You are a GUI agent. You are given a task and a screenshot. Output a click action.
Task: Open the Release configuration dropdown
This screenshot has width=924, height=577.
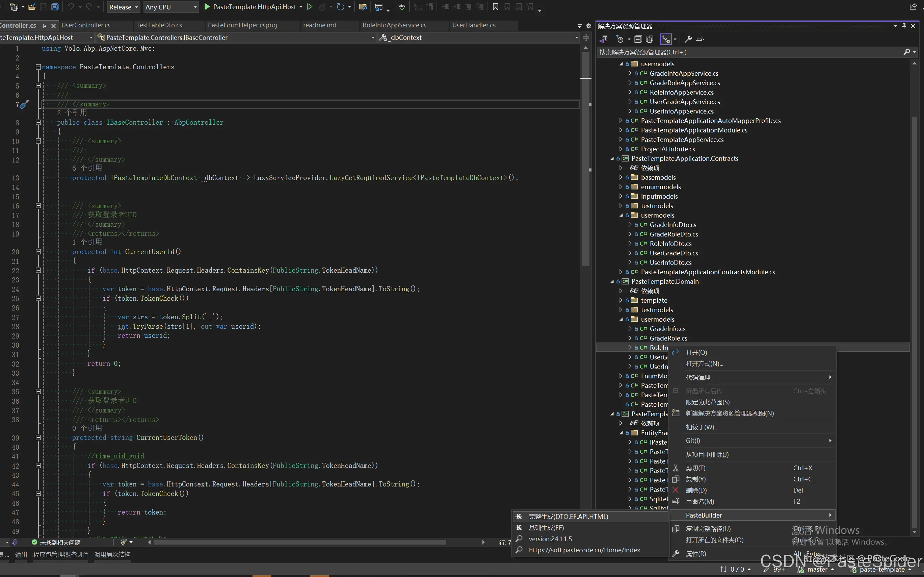point(123,7)
